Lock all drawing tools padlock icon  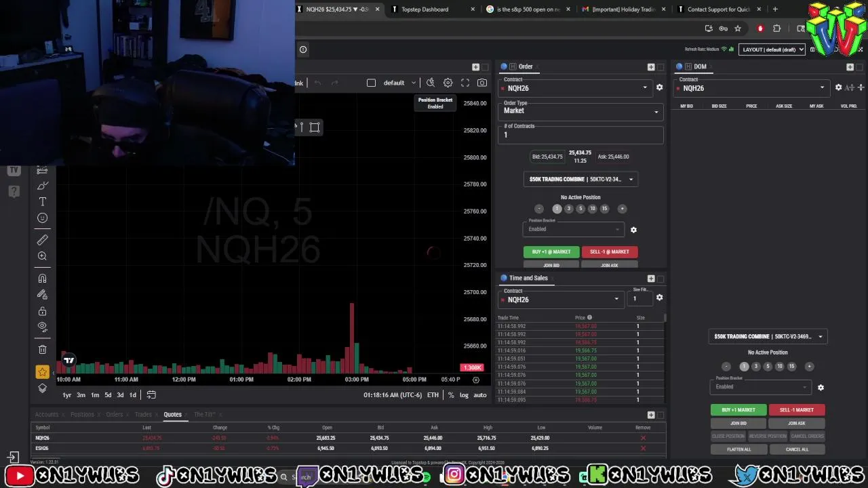(43, 311)
